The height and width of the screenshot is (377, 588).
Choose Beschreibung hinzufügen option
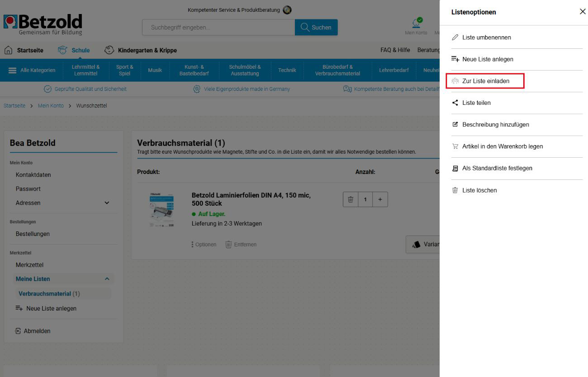[x=517, y=125]
